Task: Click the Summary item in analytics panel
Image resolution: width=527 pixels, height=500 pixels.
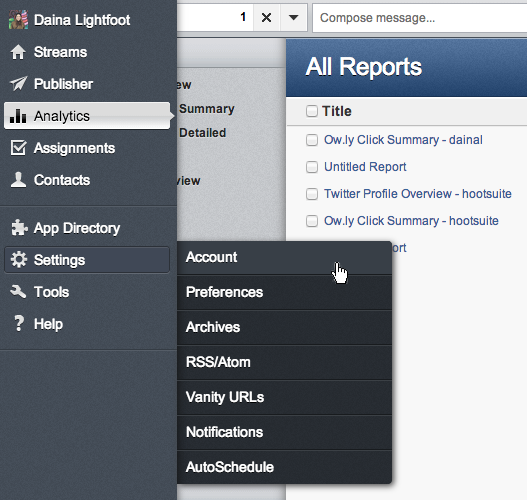Action: point(206,109)
